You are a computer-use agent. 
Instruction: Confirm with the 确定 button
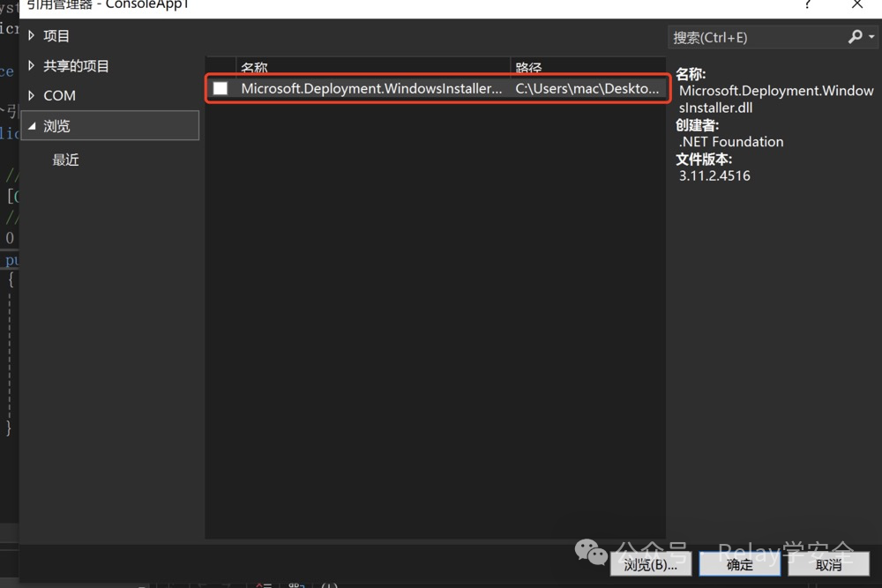coord(739,564)
